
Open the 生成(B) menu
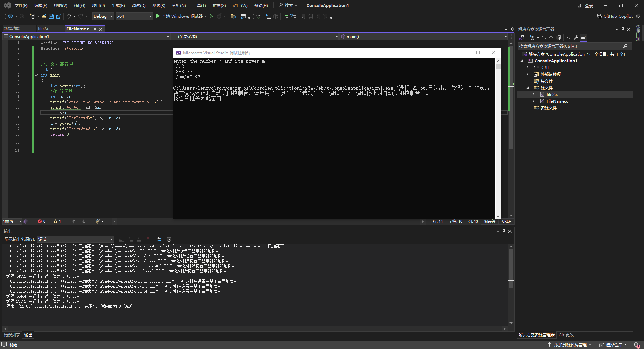click(x=118, y=5)
